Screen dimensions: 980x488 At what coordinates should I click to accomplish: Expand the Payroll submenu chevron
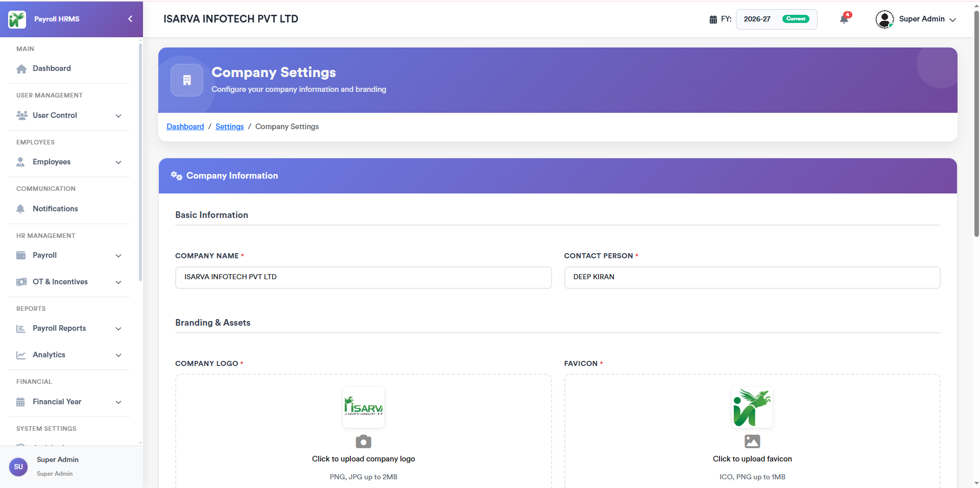pyautogui.click(x=118, y=256)
